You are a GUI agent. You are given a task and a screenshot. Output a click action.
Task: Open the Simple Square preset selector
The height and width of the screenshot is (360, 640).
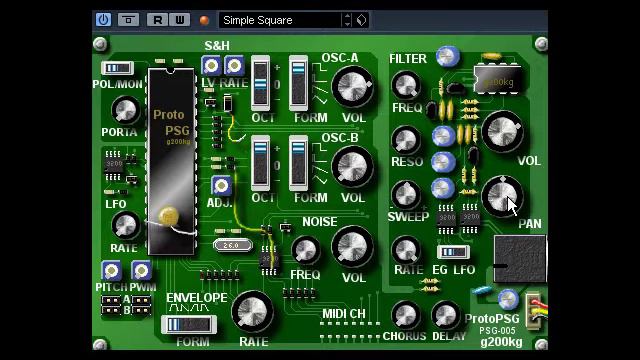[x=280, y=20]
